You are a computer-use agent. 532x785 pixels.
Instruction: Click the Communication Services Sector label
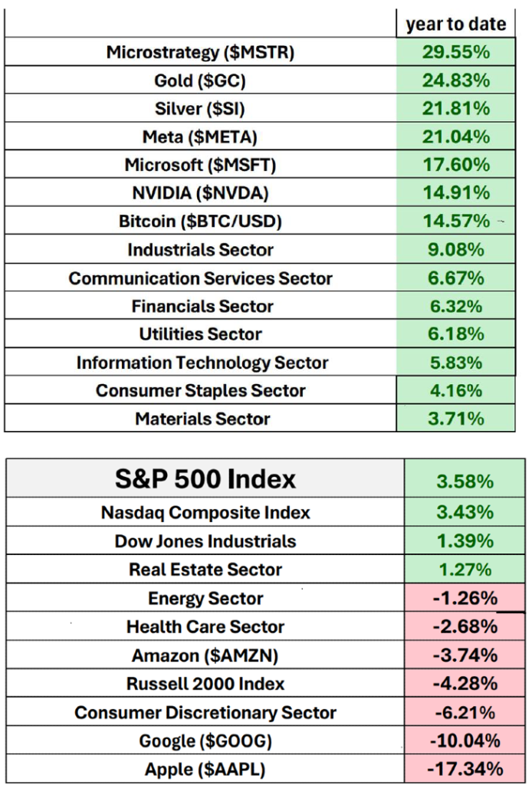tap(200, 278)
